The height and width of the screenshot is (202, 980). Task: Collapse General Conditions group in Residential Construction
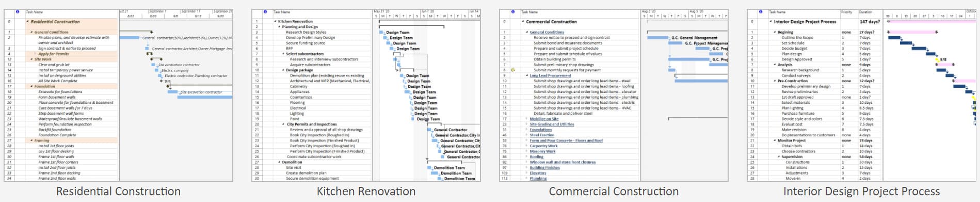32,32
